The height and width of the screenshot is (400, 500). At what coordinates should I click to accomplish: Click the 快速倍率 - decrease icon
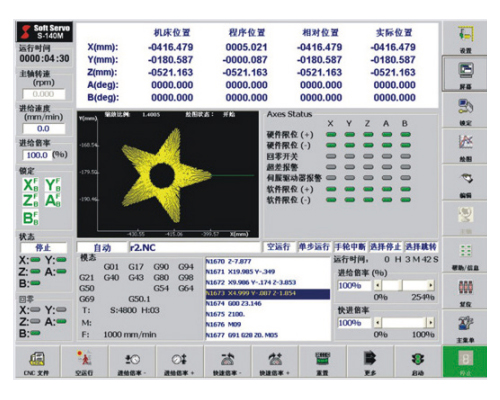(x=227, y=362)
